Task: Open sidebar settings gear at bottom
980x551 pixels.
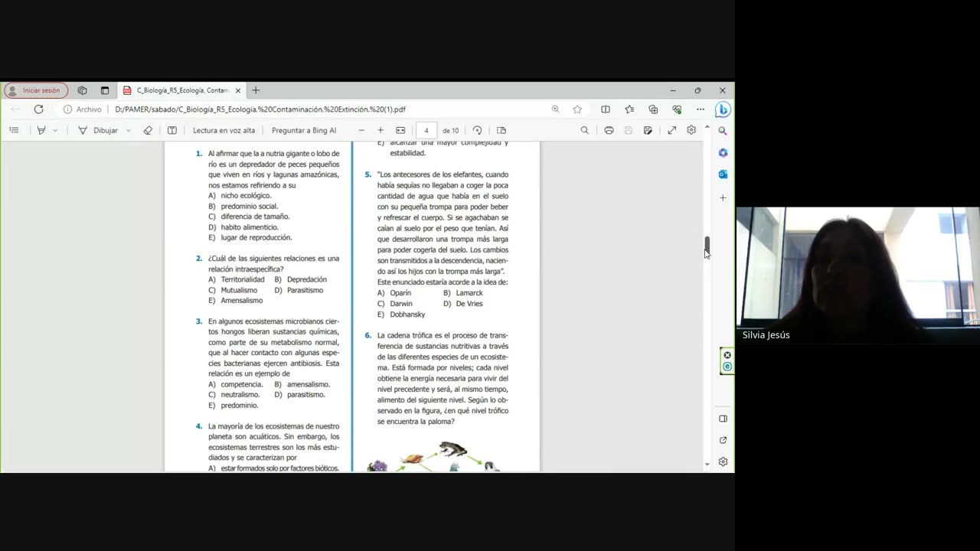Action: 723,462
